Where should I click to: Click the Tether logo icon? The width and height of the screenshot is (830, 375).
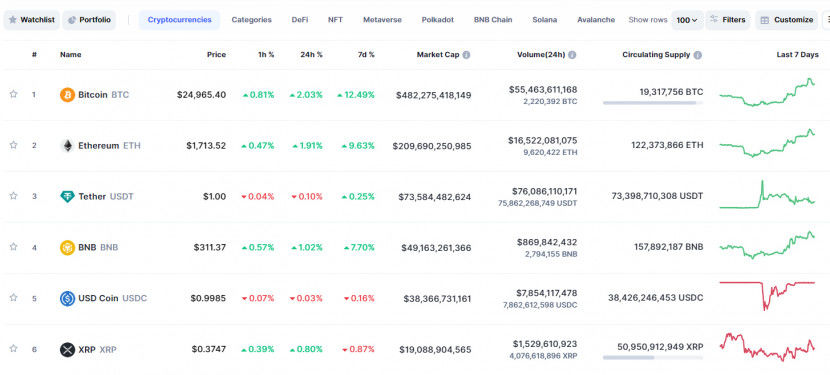click(x=67, y=197)
